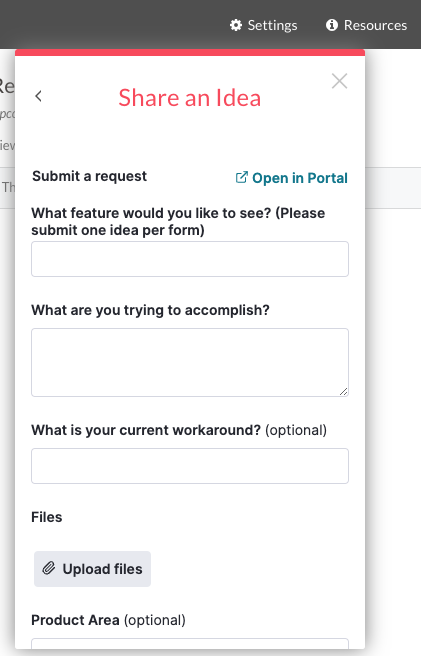Click the Product Area label text
Screen dimensions: 421x656
[x=75, y=620]
